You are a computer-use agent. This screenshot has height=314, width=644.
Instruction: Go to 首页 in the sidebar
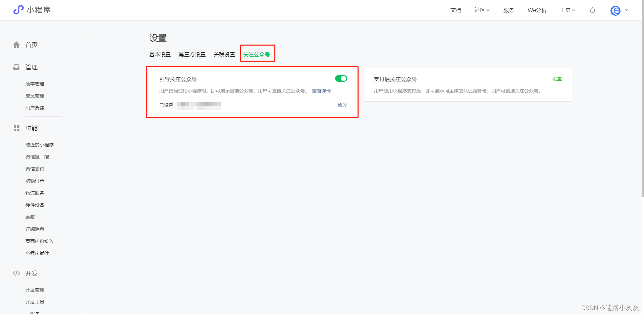tap(32, 45)
